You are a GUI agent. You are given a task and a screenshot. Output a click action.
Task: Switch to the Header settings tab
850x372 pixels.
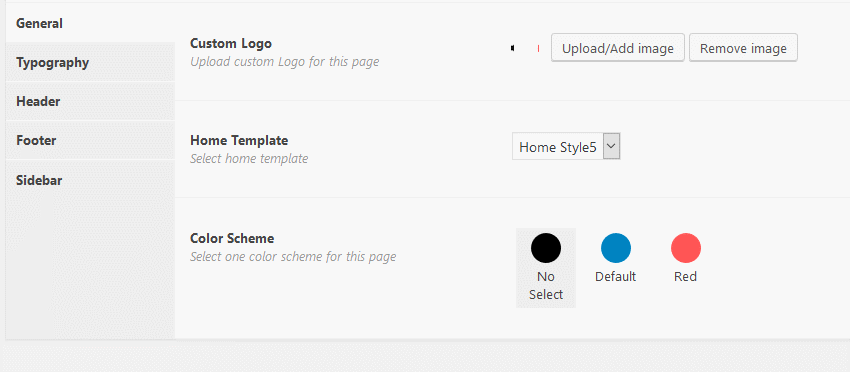click(90, 101)
